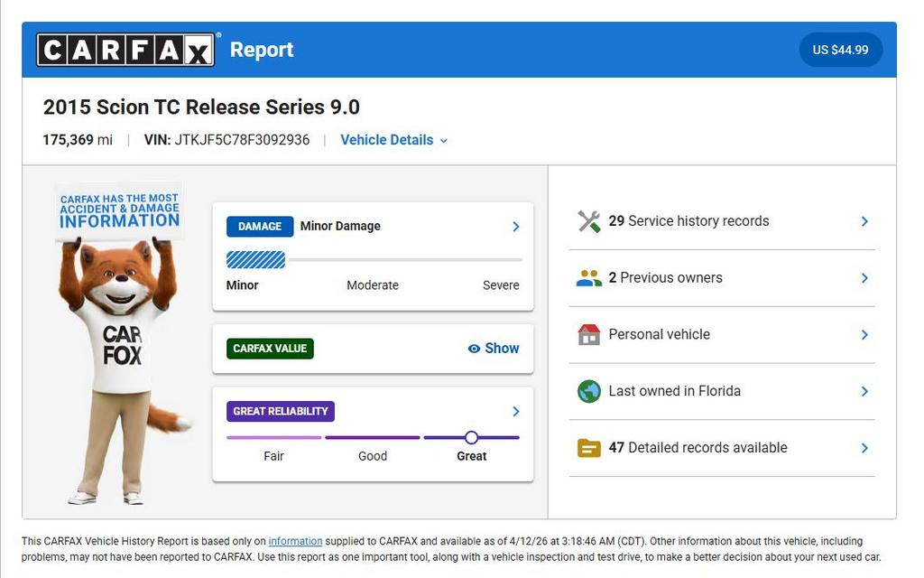Click the Car Fox mascot image
924x578 pixels.
click(x=122, y=343)
